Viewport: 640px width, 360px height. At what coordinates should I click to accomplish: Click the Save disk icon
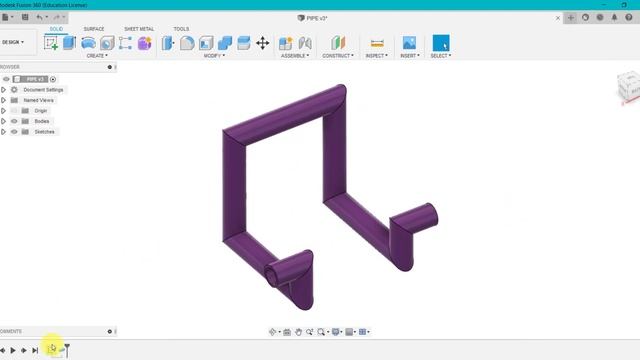coord(25,17)
